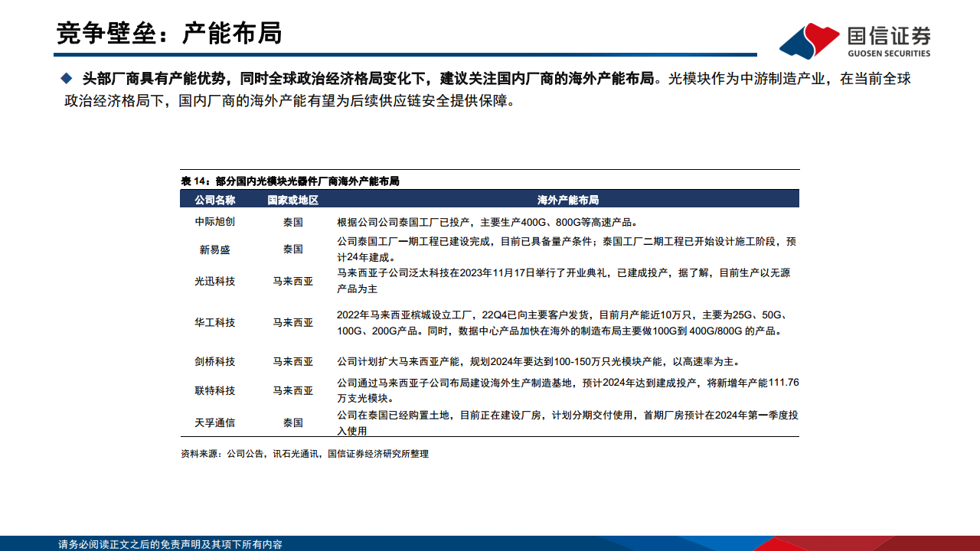Image resolution: width=980 pixels, height=551 pixels.
Task: Select the 华工科技 production description text
Action: (565, 323)
